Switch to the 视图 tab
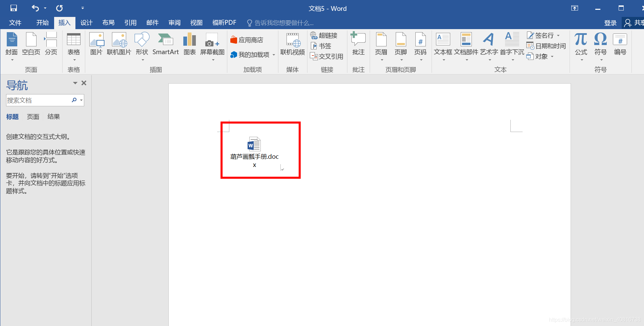This screenshot has width=644, height=326. (197, 23)
